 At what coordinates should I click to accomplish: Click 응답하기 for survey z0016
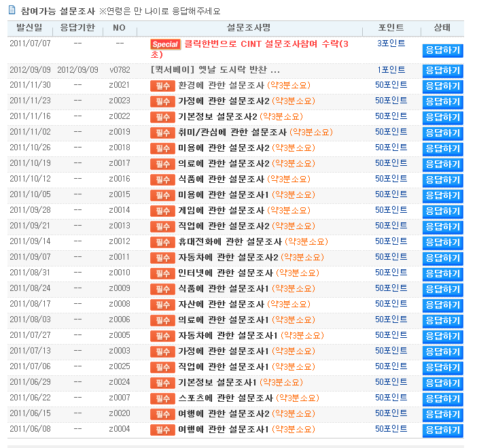click(x=442, y=180)
